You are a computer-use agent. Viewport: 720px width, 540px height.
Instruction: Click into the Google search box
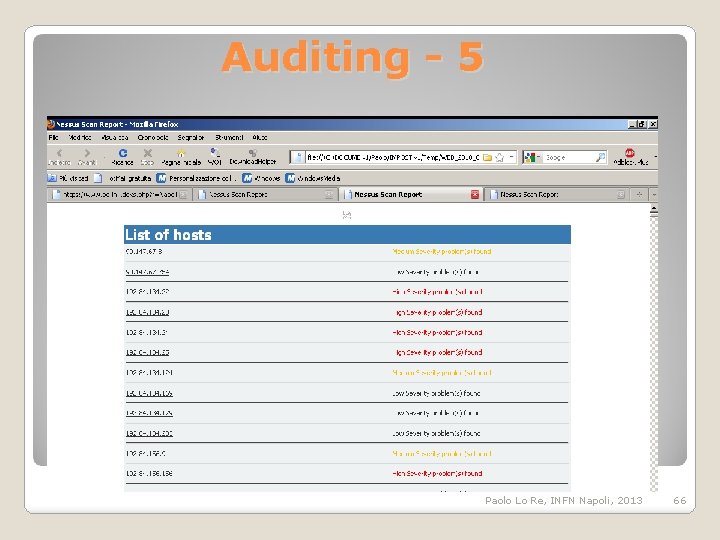569,158
